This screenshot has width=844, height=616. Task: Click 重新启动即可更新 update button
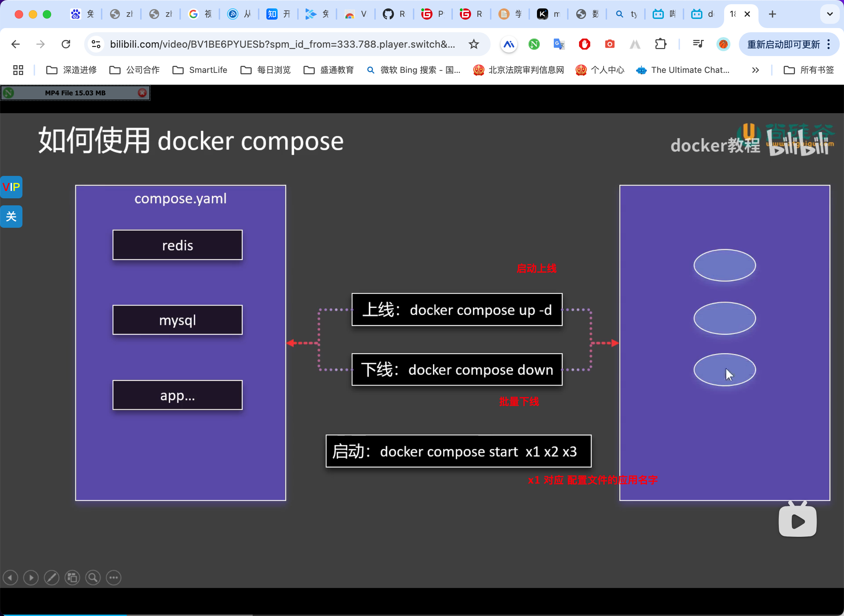point(783,45)
